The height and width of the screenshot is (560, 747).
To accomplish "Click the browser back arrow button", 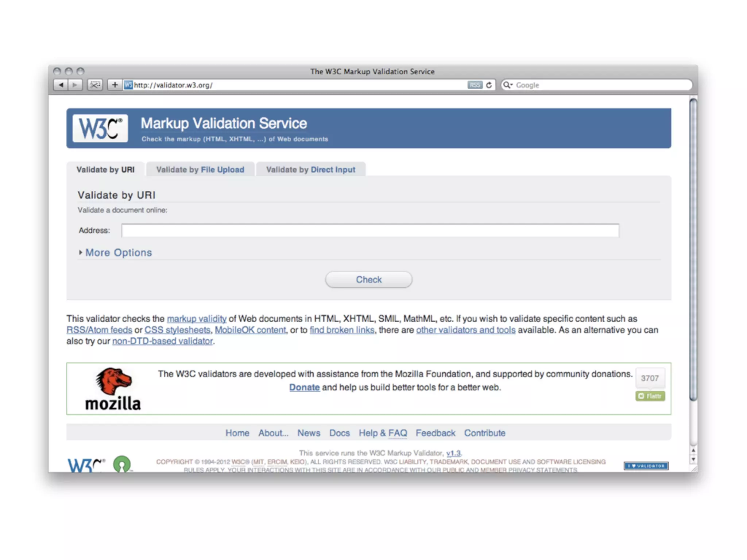I will click(x=61, y=85).
